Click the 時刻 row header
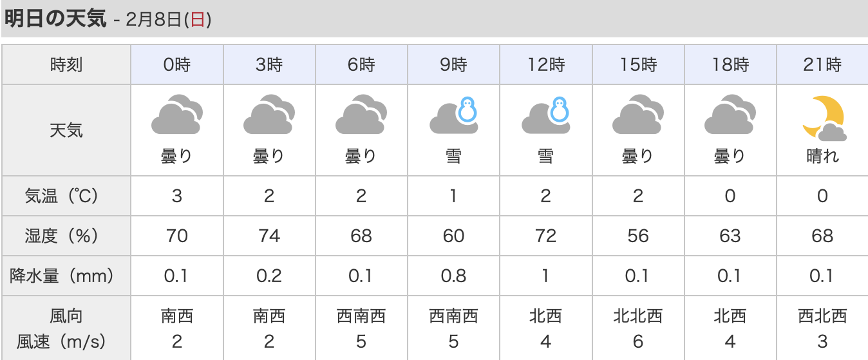The image size is (868, 360). pos(66,64)
